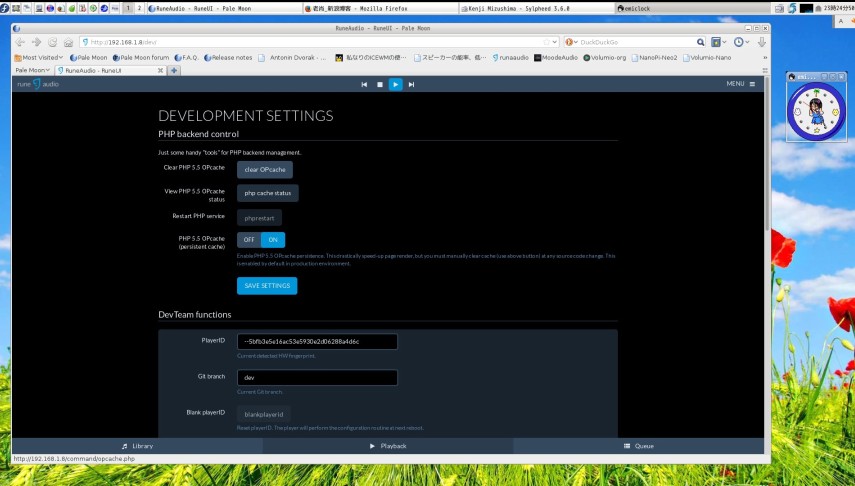Switch PHP OPcache to OFF
Image resolution: width=855 pixels, height=486 pixels.
tap(248, 240)
